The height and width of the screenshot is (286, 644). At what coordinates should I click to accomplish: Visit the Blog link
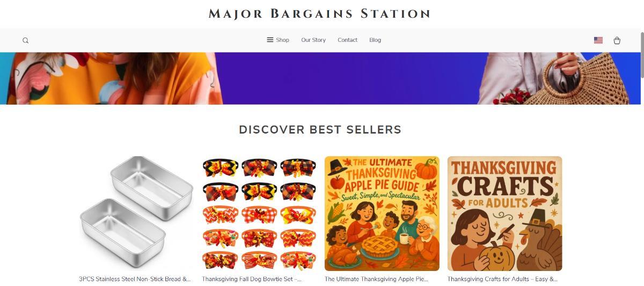click(x=375, y=40)
